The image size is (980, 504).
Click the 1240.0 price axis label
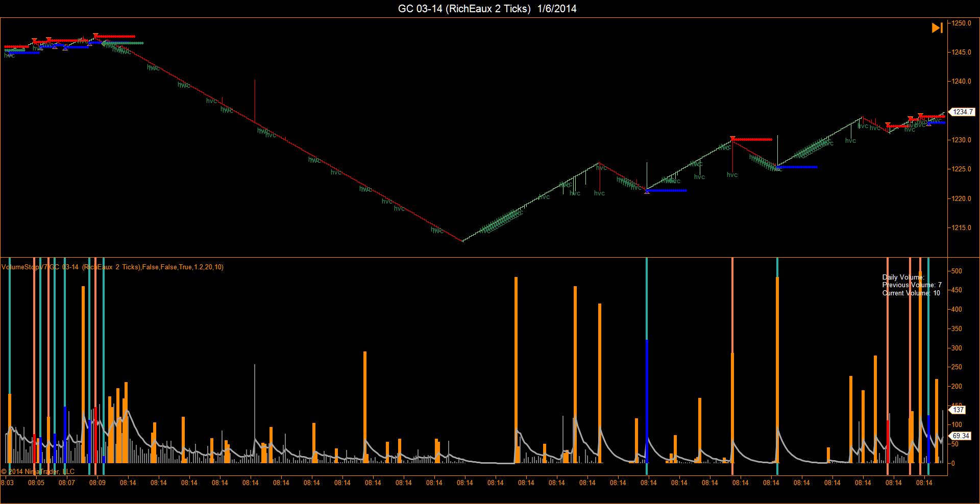(961, 82)
